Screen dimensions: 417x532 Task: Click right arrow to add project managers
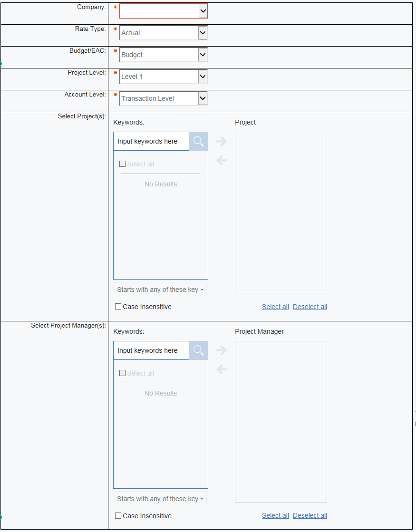pyautogui.click(x=222, y=350)
